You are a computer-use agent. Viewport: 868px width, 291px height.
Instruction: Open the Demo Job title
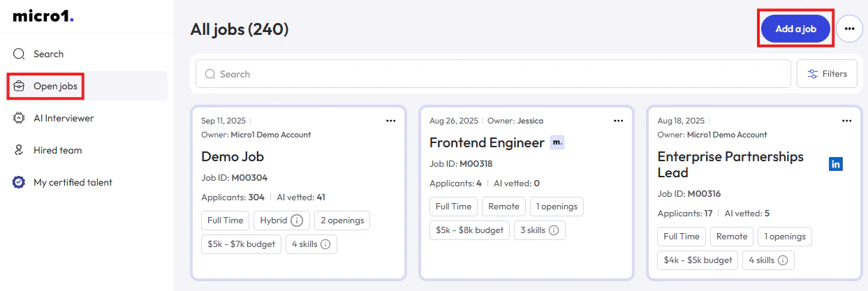click(233, 156)
